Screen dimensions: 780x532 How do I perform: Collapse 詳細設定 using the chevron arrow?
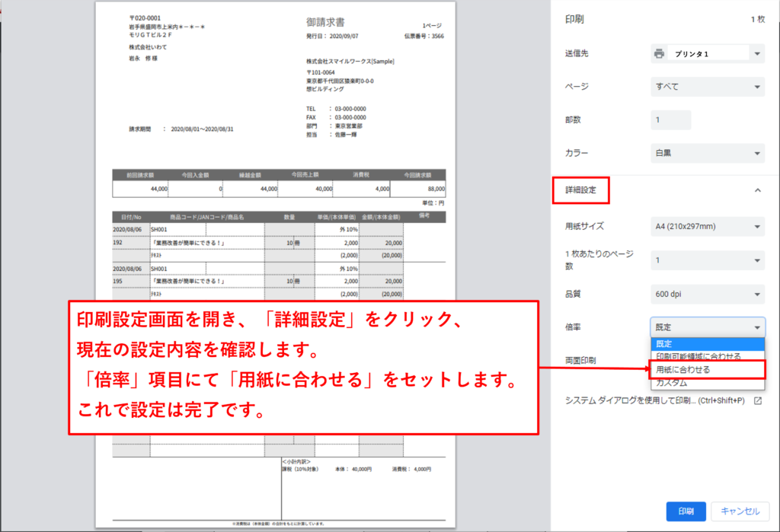tap(757, 190)
